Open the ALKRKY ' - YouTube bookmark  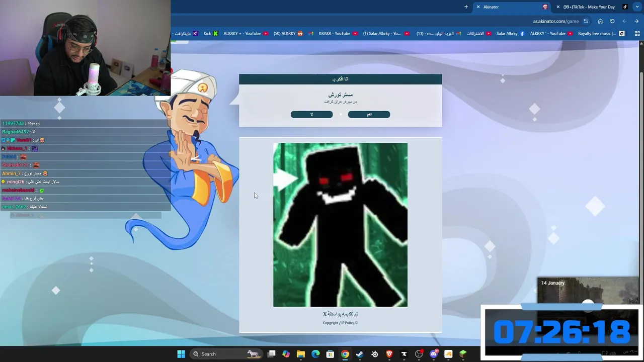551,34
